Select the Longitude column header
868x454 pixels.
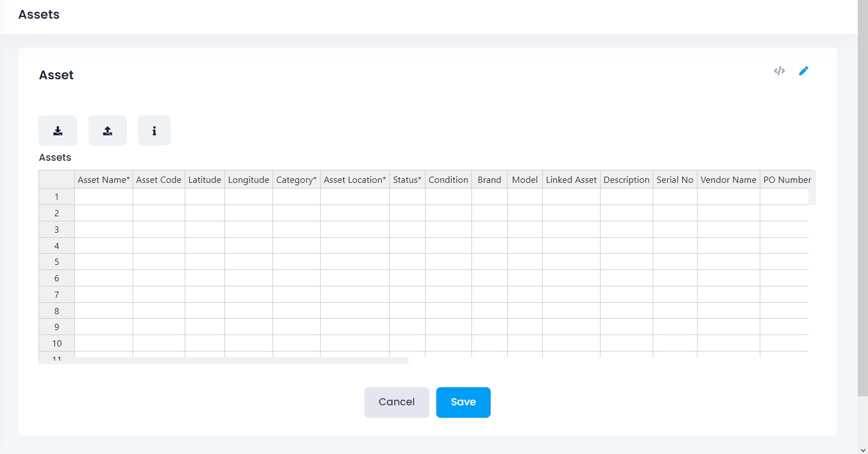[x=249, y=179]
